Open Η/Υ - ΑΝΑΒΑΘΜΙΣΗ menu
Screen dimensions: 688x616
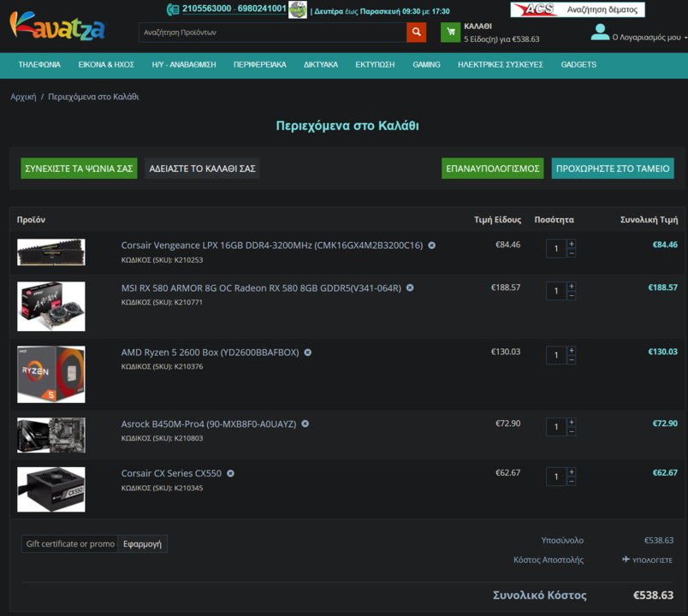coord(184,64)
